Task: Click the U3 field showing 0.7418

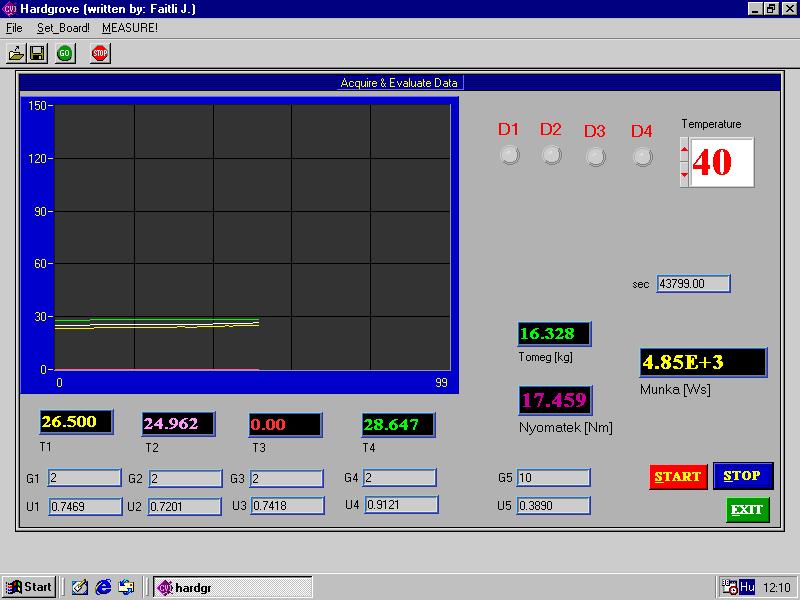Action: tap(287, 506)
